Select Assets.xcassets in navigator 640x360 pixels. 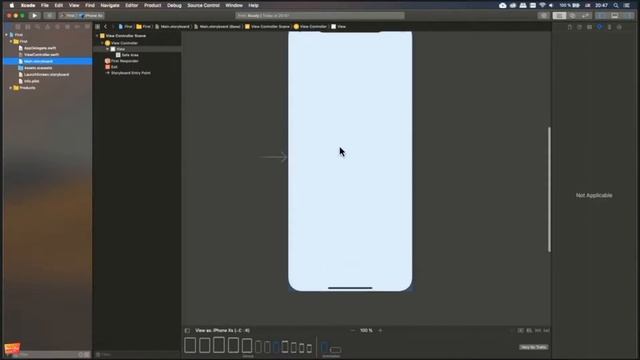[x=38, y=68]
